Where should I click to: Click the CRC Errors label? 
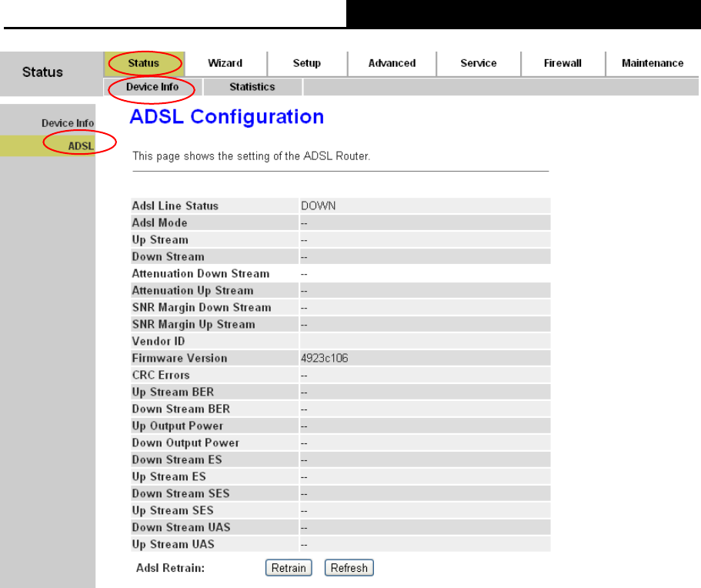[161, 375]
